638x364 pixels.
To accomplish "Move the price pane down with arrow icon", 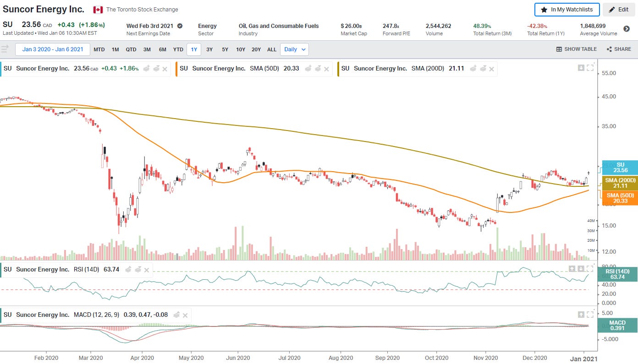I will (x=581, y=68).
